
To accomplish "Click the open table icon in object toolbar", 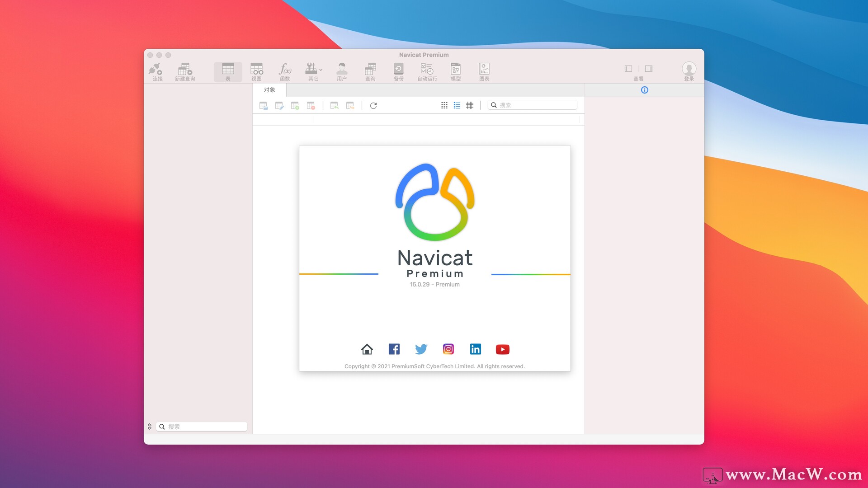I will click(x=264, y=105).
